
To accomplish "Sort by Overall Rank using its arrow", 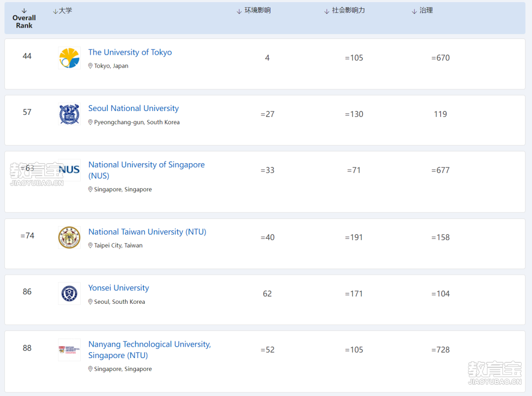I will point(24,11).
